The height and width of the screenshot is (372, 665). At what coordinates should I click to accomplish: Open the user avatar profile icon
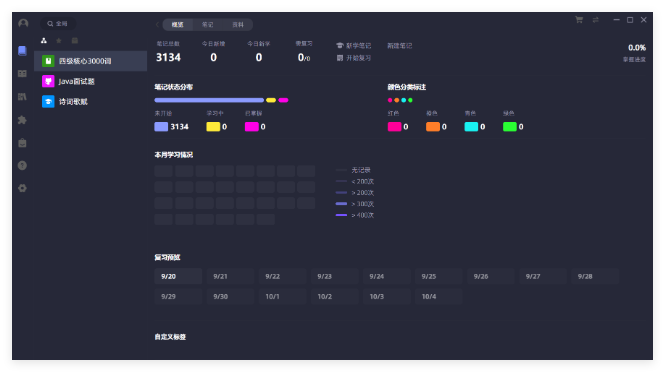point(23,23)
